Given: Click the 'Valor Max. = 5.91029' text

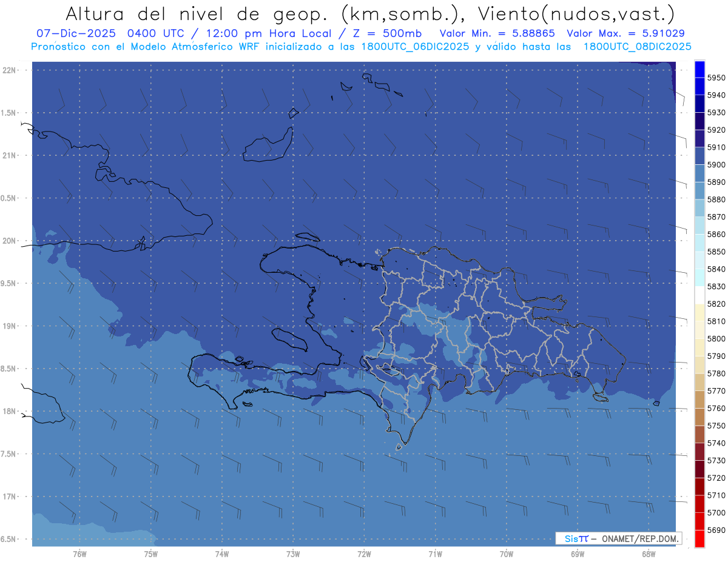Looking at the screenshot, I should [626, 34].
